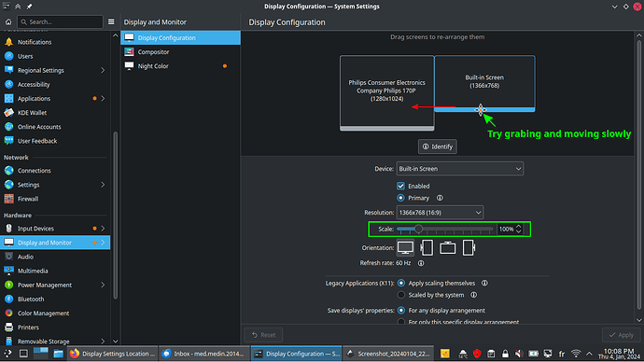The image size is (644, 362).
Task: Click the Refresh rate info icon
Action: (421, 263)
